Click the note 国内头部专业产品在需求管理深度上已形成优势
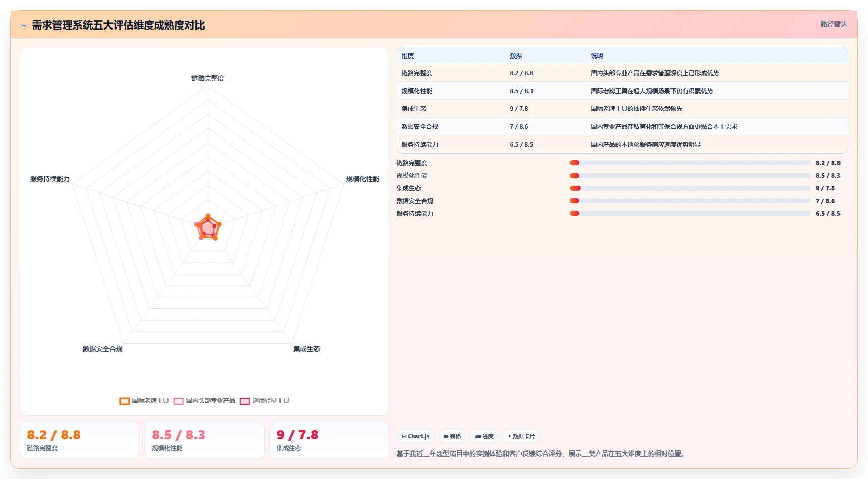Screen dimensions: 868x479 (655, 73)
